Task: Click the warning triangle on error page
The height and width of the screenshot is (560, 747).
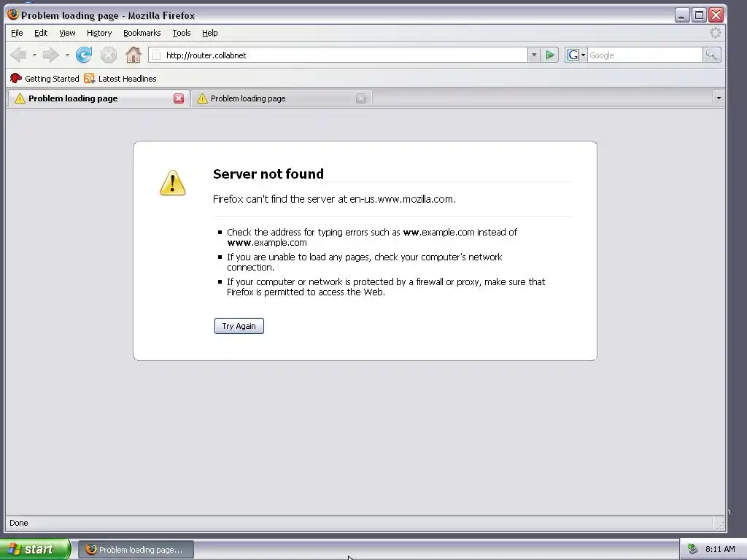Action: point(172,183)
